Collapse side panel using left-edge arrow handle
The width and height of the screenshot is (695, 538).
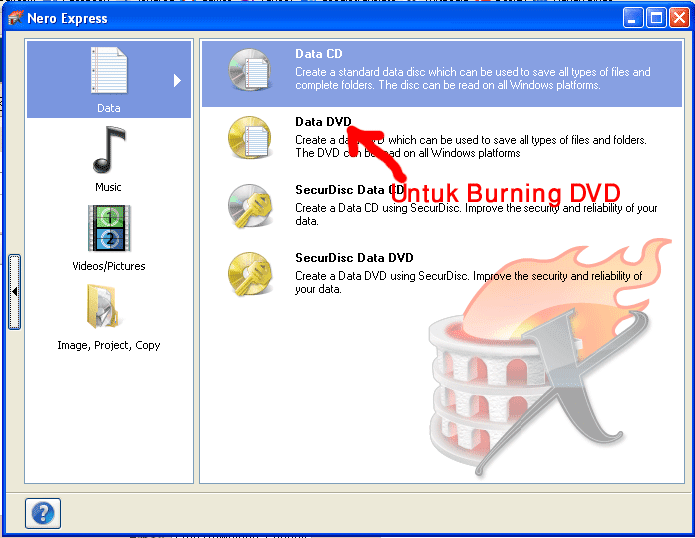click(15, 292)
